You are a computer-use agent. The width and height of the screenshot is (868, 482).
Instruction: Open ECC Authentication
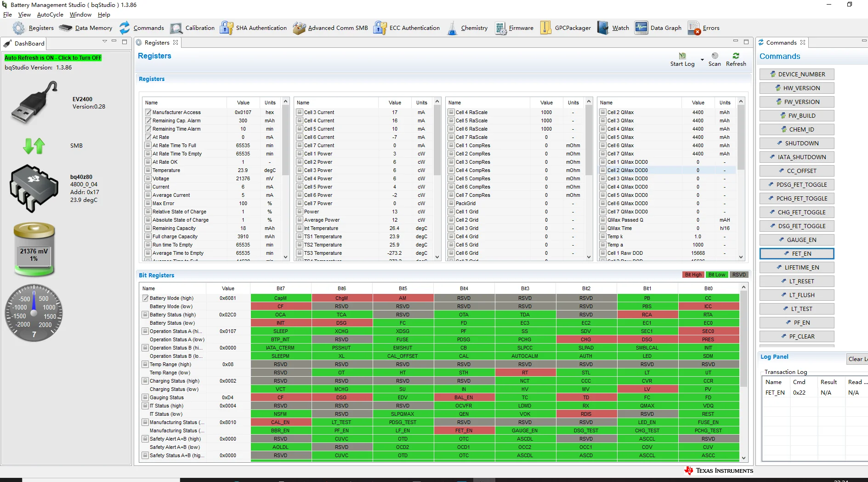tap(407, 28)
